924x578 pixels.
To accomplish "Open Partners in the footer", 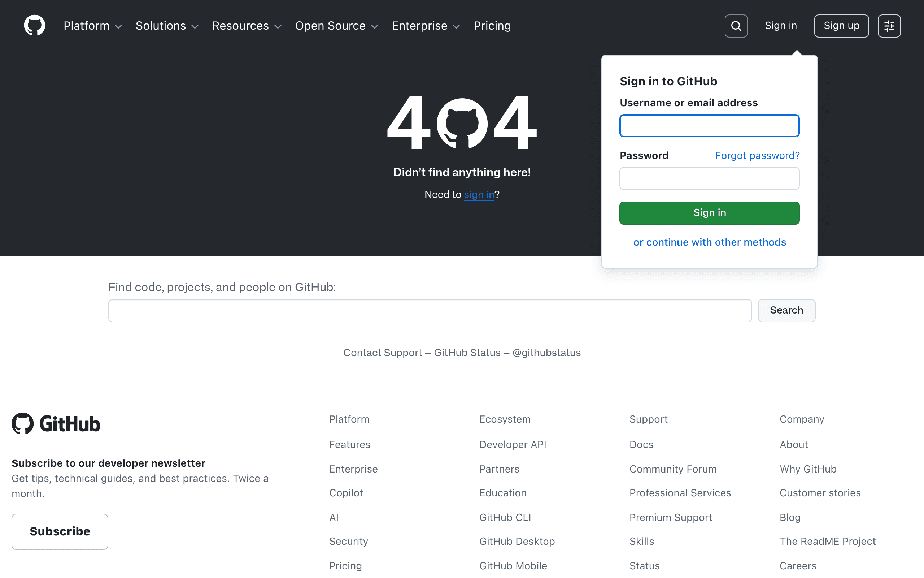I will coord(500,469).
